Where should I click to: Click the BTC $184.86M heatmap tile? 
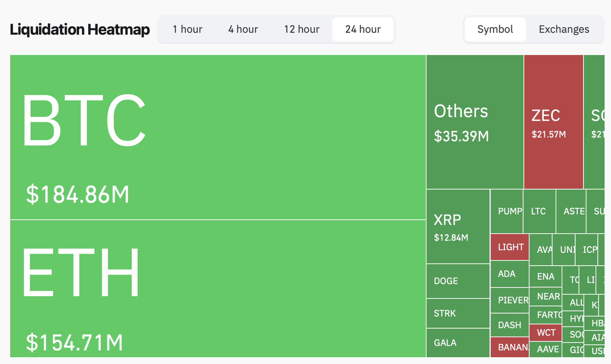(x=218, y=137)
